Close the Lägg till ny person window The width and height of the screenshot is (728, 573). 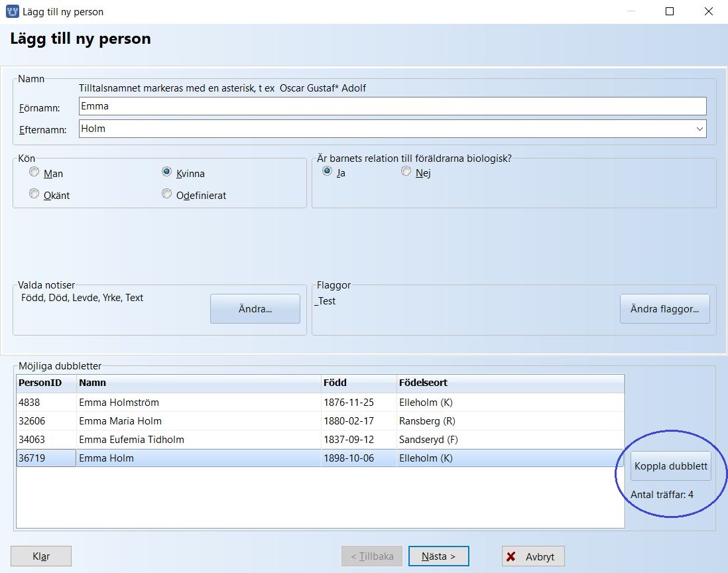709,11
